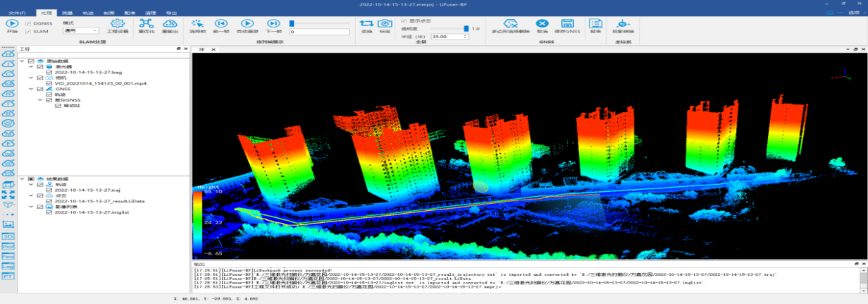The image size is (868, 304).
Task: Click the 标定 calibration camera icon
Action: coord(385,25)
